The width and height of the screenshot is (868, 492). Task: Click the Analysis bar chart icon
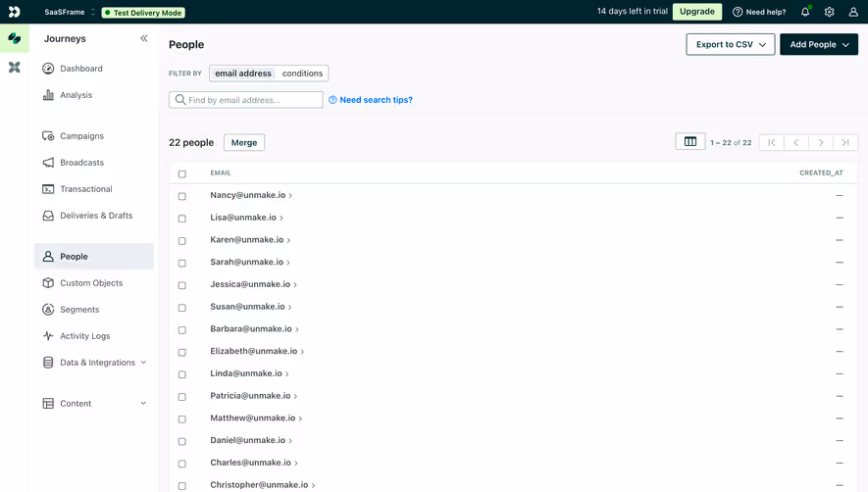click(x=48, y=95)
